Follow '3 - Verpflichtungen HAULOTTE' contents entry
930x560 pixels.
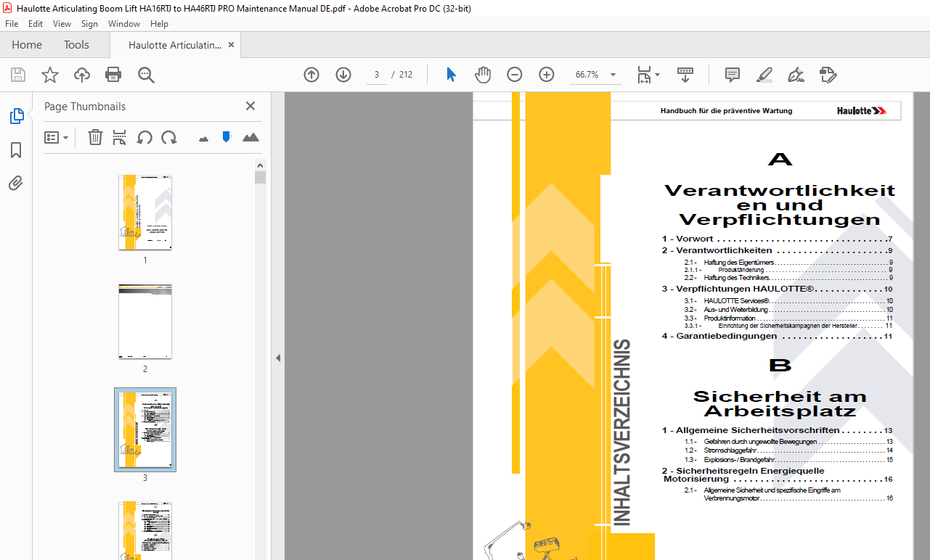tap(777, 289)
